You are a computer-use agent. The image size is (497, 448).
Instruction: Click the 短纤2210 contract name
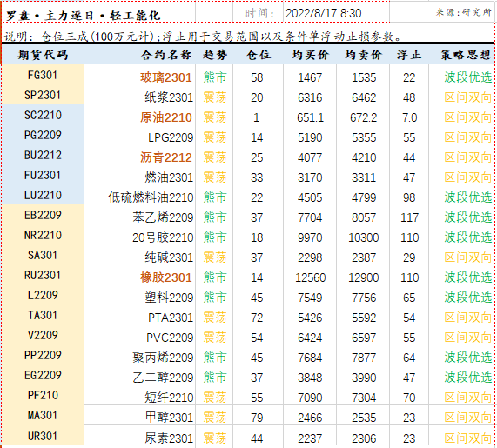(x=169, y=398)
